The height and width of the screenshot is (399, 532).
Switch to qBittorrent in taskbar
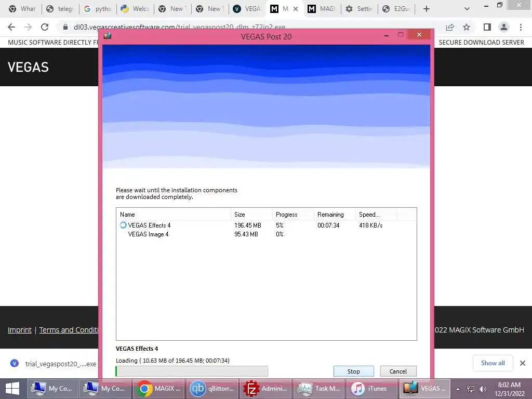(x=212, y=389)
